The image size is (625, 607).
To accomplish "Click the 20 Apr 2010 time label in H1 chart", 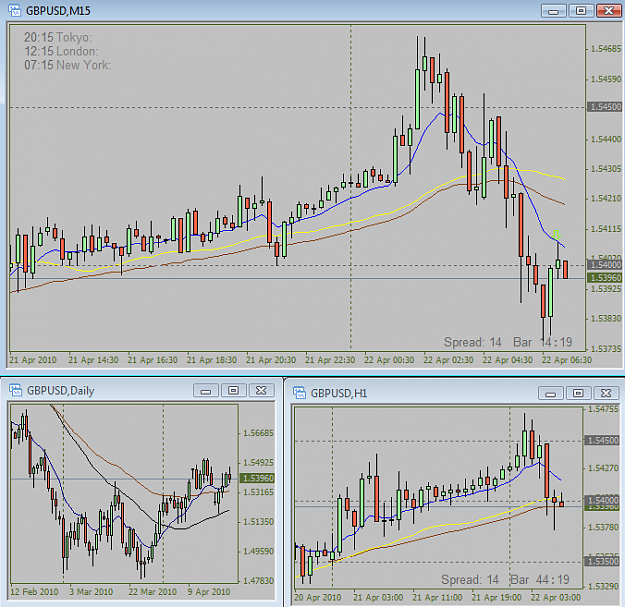I will pyautogui.click(x=318, y=598).
